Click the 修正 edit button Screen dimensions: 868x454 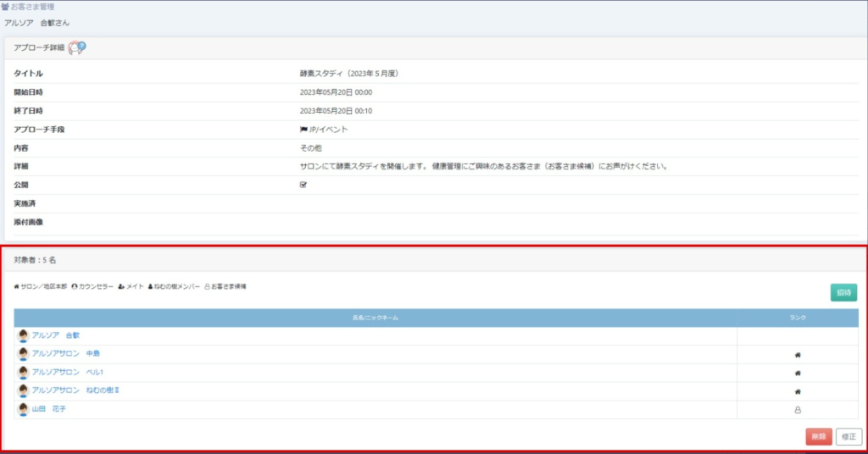(849, 437)
